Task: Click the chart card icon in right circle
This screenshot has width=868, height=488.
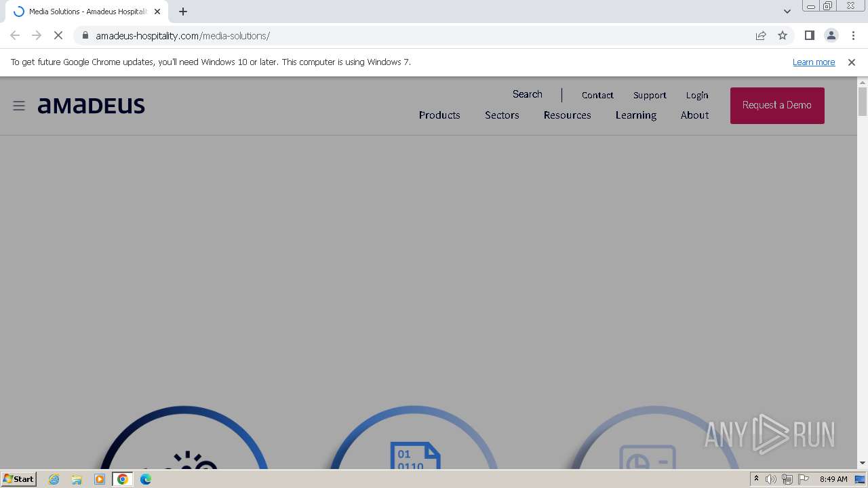Action: (648, 457)
